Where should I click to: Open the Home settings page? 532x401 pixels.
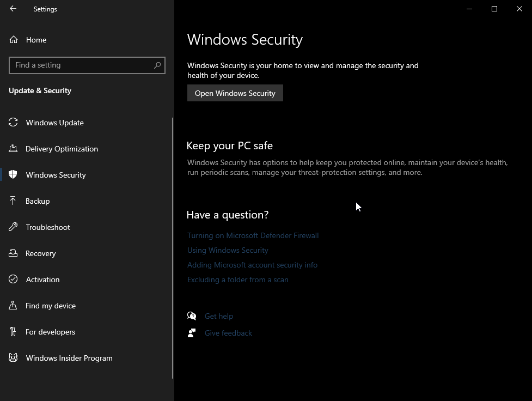coord(36,40)
